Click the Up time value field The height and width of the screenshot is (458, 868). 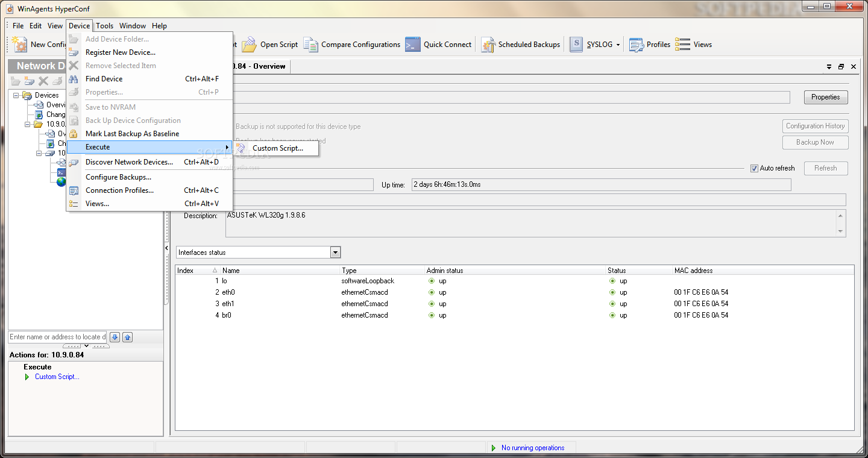click(x=601, y=184)
